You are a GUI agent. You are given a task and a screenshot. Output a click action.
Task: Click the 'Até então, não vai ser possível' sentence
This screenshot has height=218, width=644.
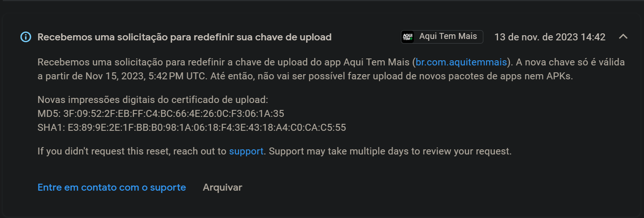click(392, 77)
